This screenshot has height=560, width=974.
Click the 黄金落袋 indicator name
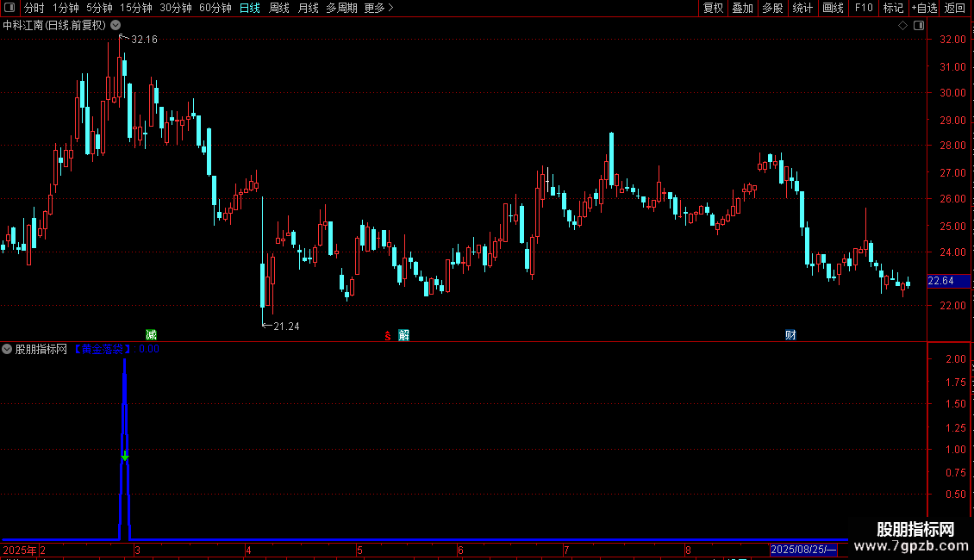[x=103, y=350]
